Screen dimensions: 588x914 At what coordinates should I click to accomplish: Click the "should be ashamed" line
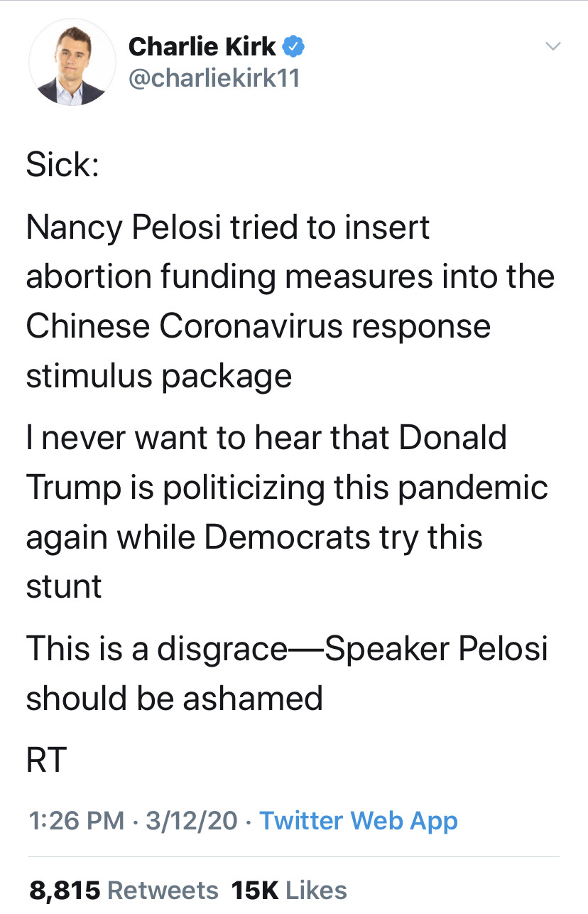point(175,697)
